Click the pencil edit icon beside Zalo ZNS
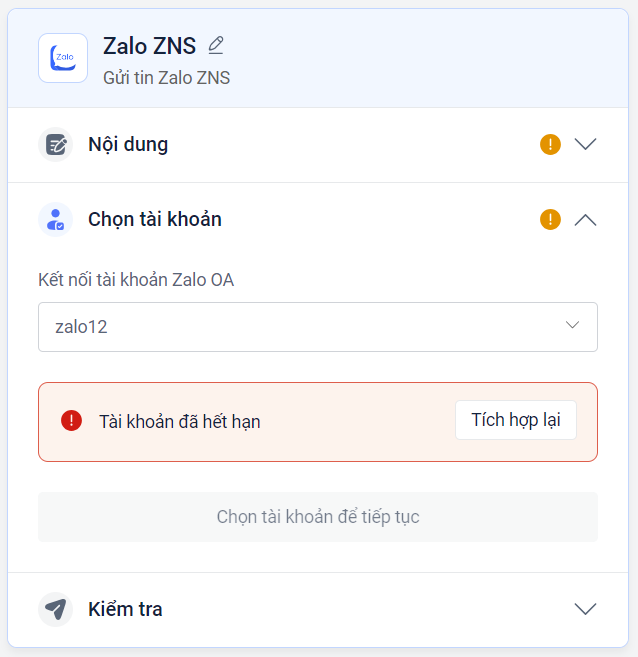Viewport: 638px width, 657px height. coord(216,45)
